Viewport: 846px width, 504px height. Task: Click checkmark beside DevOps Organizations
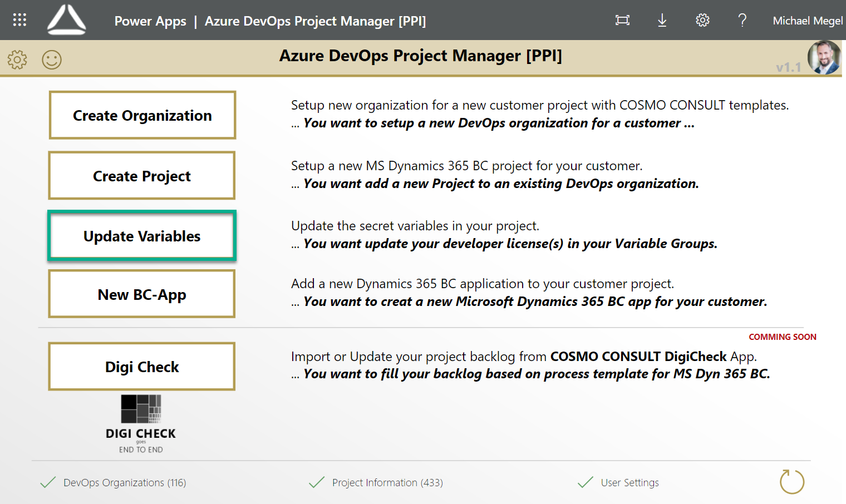pos(48,482)
